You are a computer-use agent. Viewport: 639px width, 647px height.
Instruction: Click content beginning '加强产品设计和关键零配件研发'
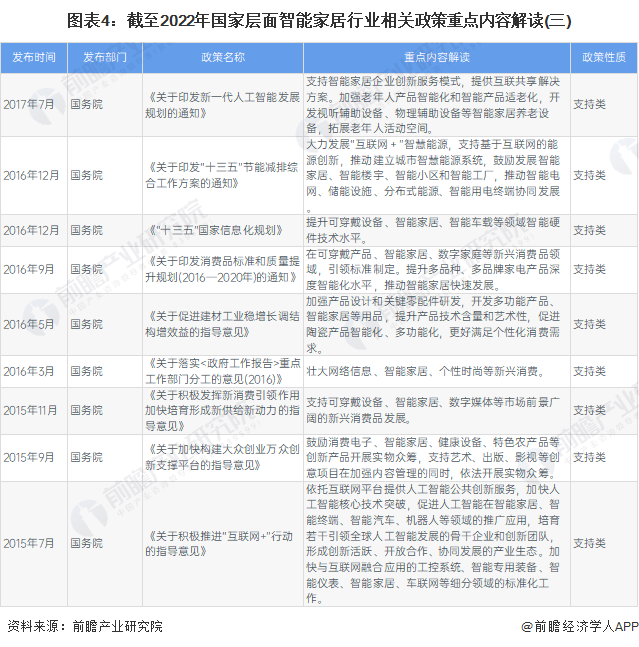(433, 324)
